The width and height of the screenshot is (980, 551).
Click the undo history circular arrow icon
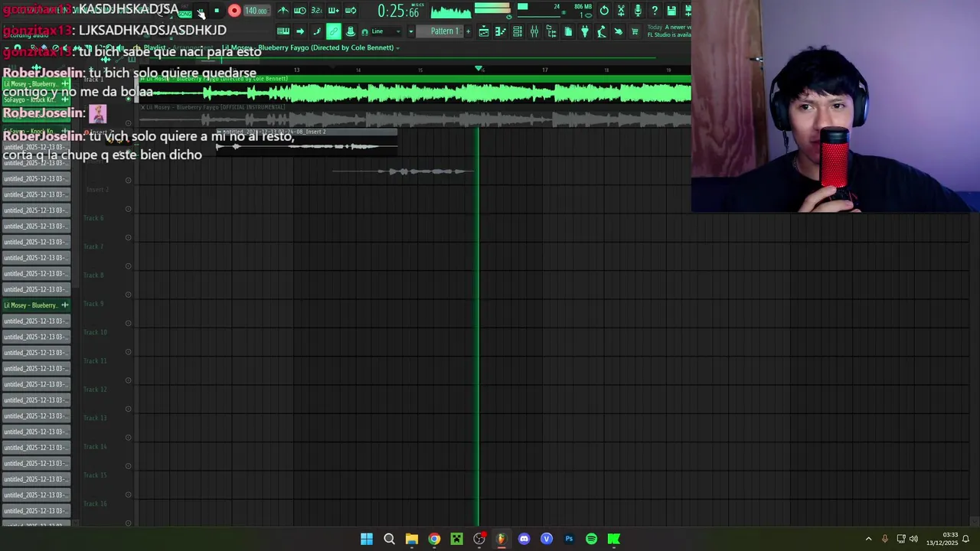pos(604,11)
